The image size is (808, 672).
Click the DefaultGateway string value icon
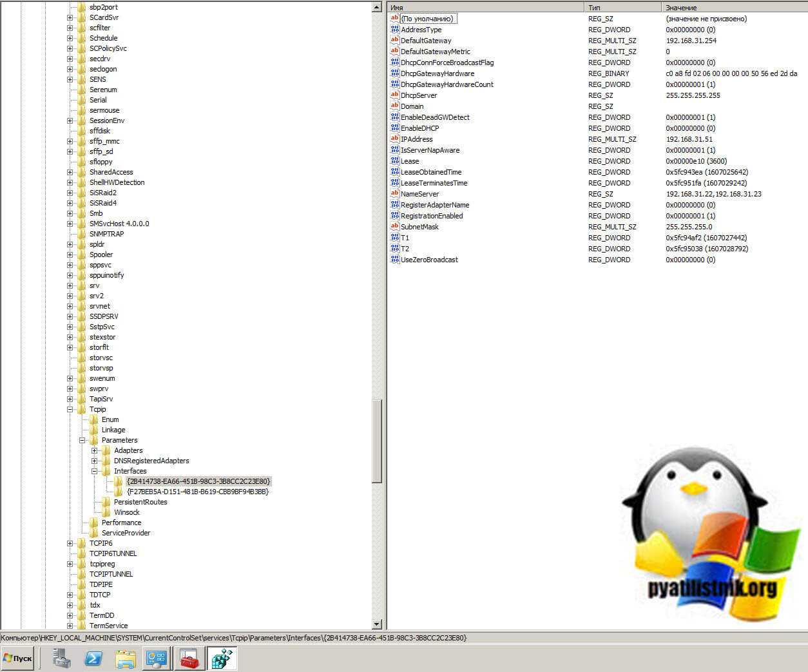(x=395, y=41)
